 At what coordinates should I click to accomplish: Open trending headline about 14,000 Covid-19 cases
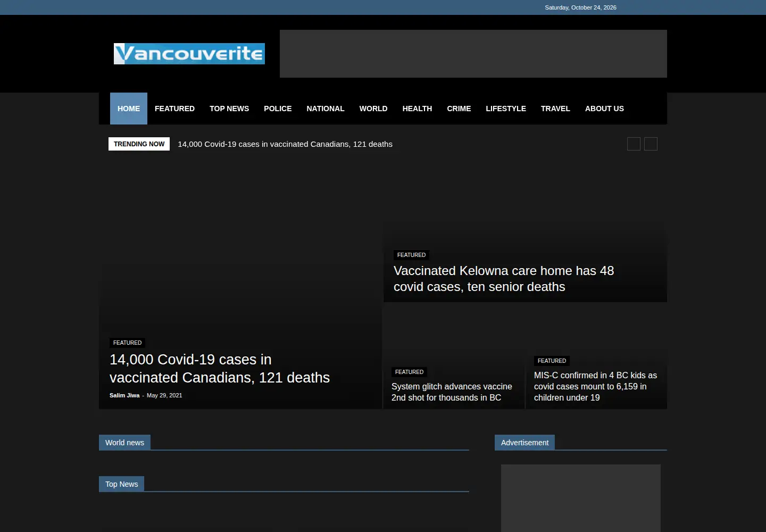(x=285, y=144)
